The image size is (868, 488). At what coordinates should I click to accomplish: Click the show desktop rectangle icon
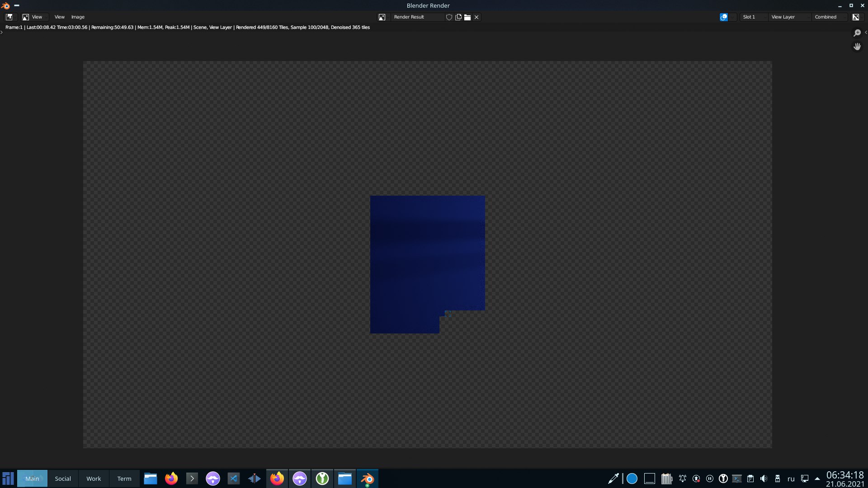coord(650,479)
